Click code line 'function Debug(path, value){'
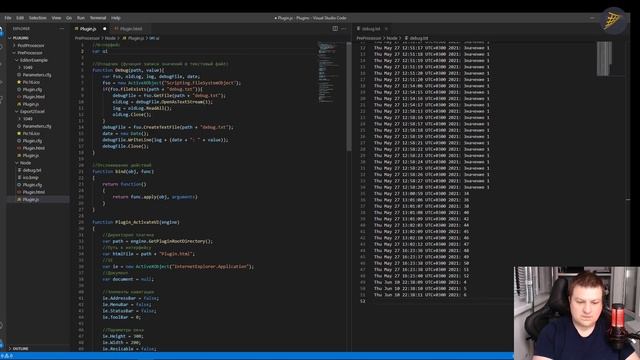Screen dimensions: 640x360 [129, 70]
